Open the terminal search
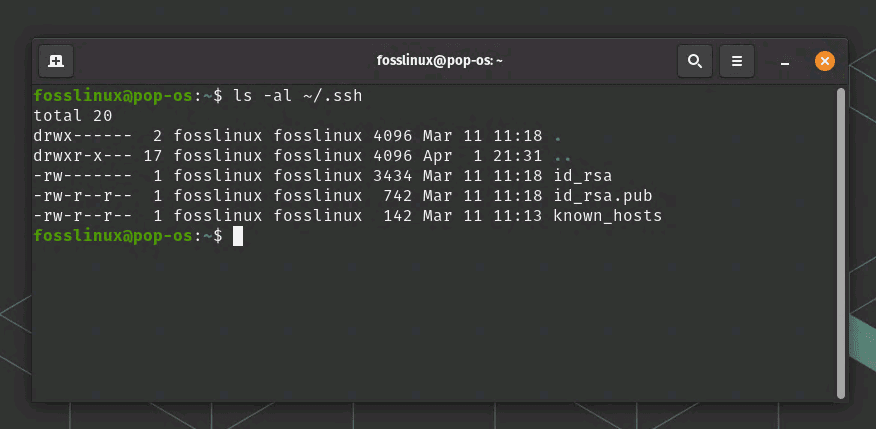The height and width of the screenshot is (429, 876). click(x=694, y=61)
